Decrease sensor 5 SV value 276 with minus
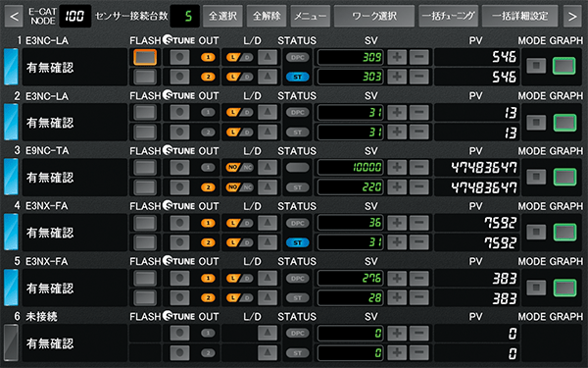 coord(419,279)
